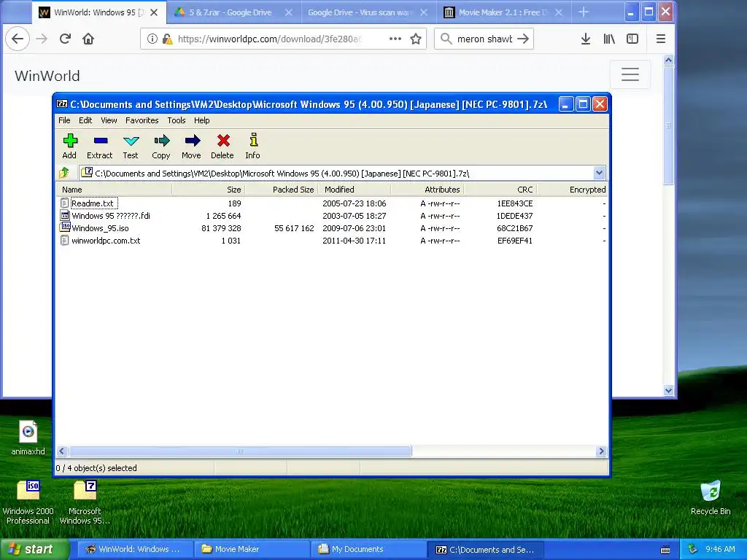Sort by CRC column header
The width and height of the screenshot is (747, 560).
point(500,190)
